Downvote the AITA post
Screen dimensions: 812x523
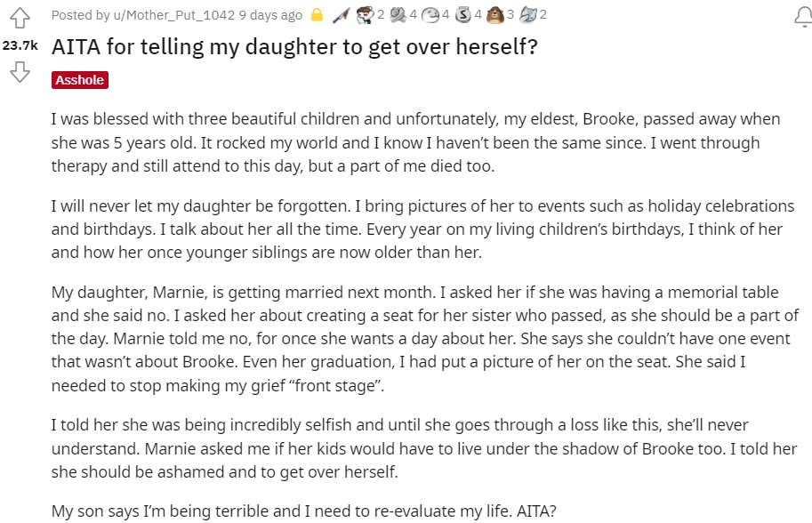click(x=20, y=73)
